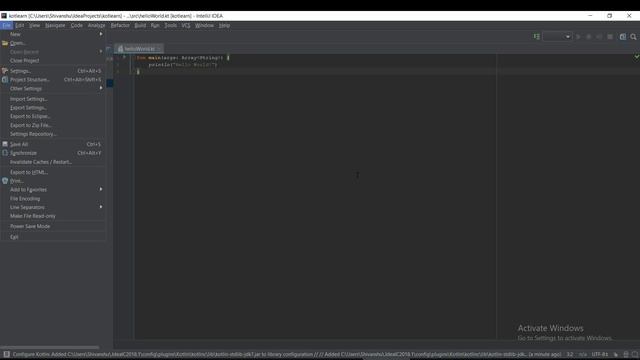640x360 pixels.
Task: Click the run gutter arrow beside main
Action: (124, 57)
